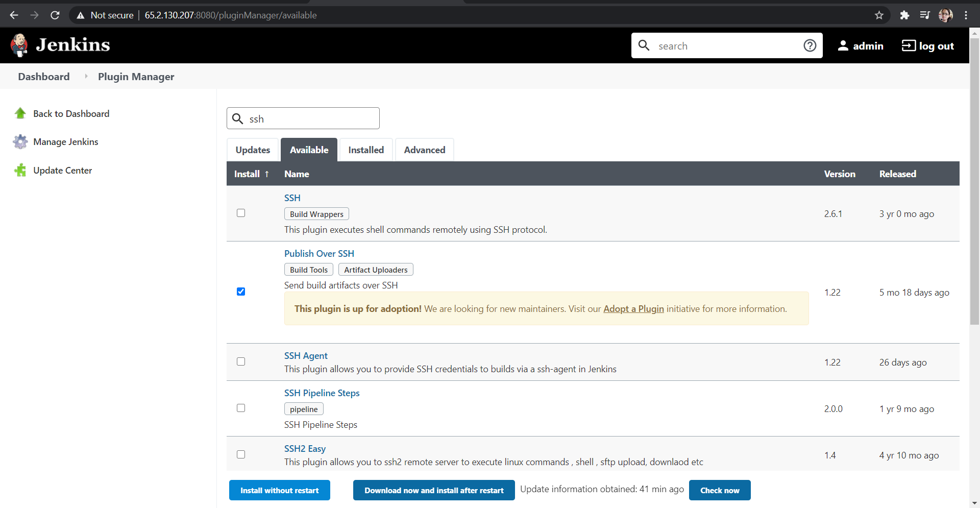Click the Jenkins logo
Image resolution: width=980 pixels, height=508 pixels.
[19, 45]
